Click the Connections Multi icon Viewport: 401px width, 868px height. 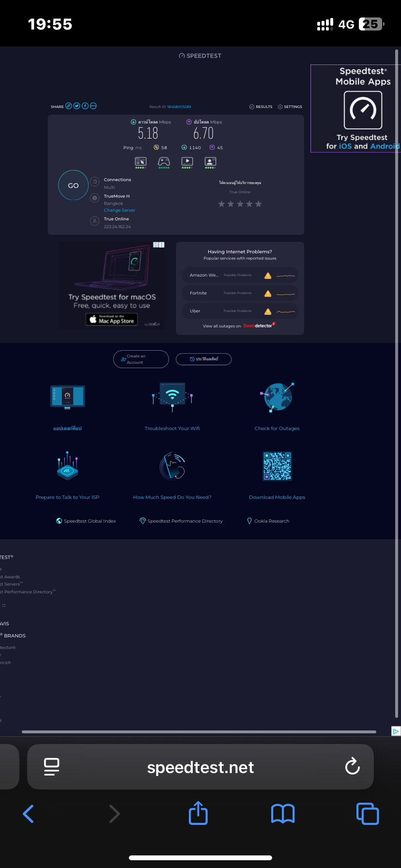[x=95, y=182]
